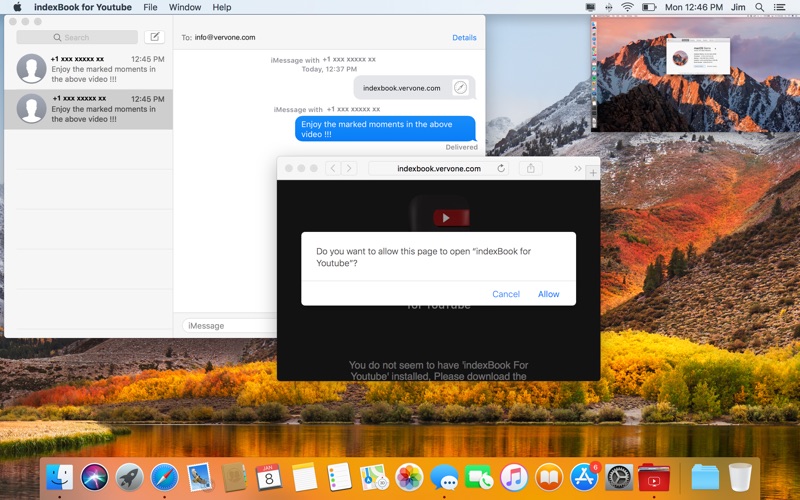Viewport: 800px width, 500px height.
Task: Open the Mail stamp icon in Dock
Action: (x=199, y=478)
